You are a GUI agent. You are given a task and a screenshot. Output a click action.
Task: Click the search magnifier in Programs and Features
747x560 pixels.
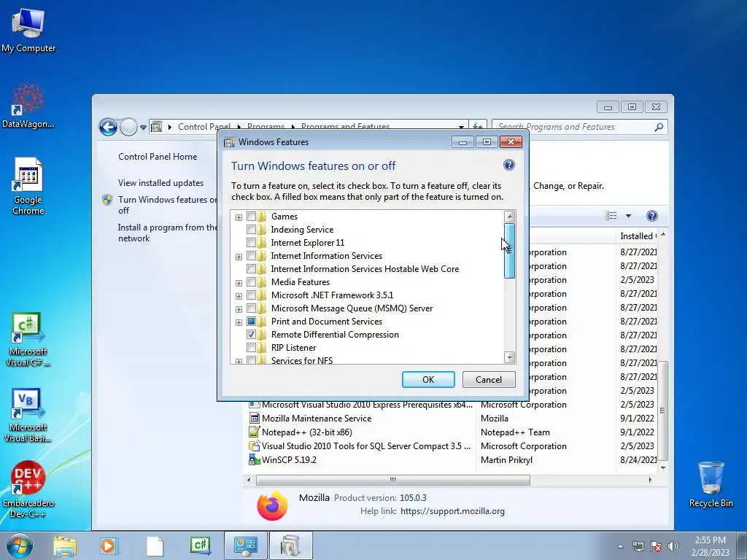(659, 127)
